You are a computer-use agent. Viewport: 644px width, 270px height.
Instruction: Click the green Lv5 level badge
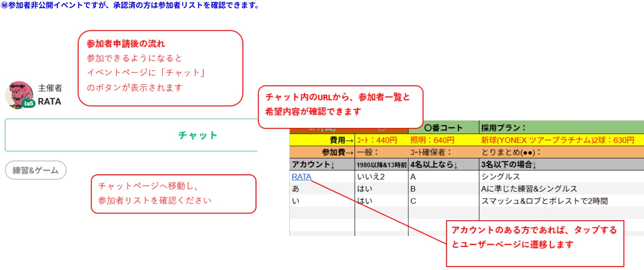tap(29, 103)
